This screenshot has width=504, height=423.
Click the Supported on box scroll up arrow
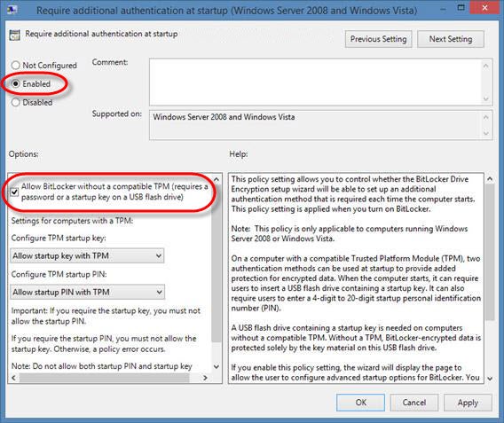[x=486, y=117]
